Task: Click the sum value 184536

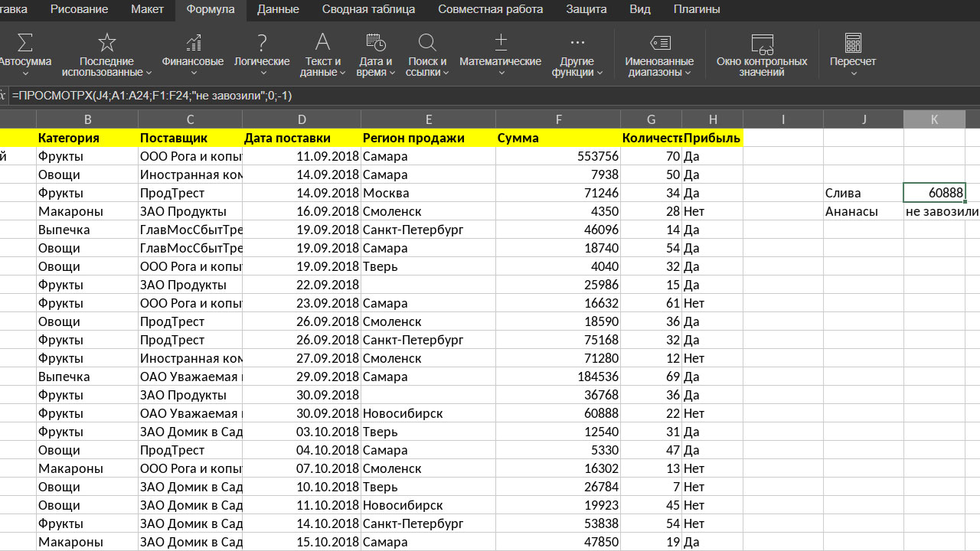Action: [x=558, y=377]
